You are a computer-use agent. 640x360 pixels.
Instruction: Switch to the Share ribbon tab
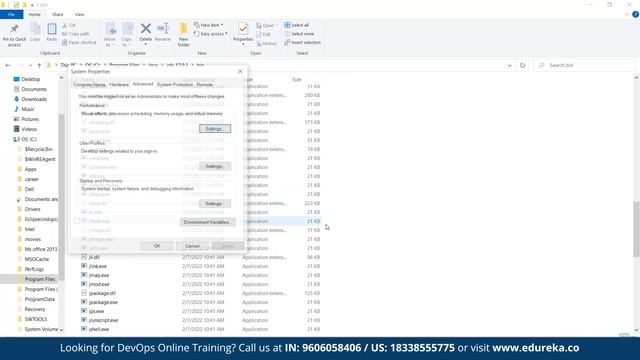(58, 14)
